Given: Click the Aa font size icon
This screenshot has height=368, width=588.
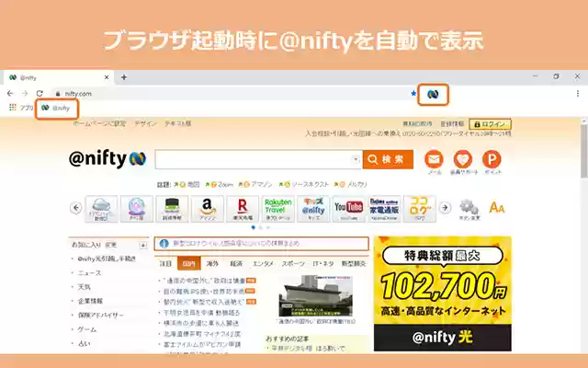Looking at the screenshot, I should coord(496,207).
